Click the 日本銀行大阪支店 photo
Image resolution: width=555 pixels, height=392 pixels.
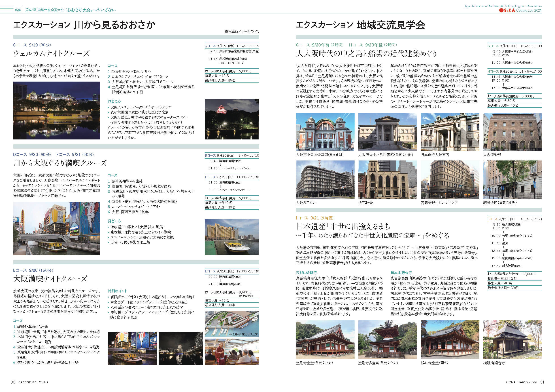[450, 132]
